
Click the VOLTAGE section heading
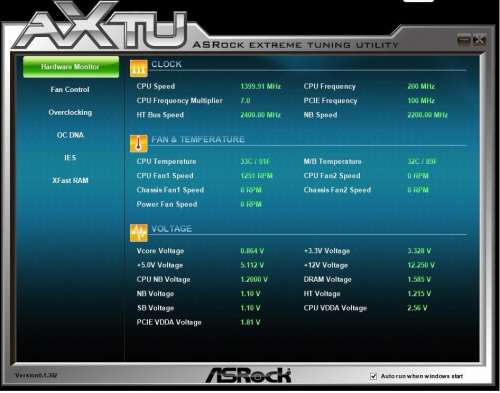tap(172, 229)
